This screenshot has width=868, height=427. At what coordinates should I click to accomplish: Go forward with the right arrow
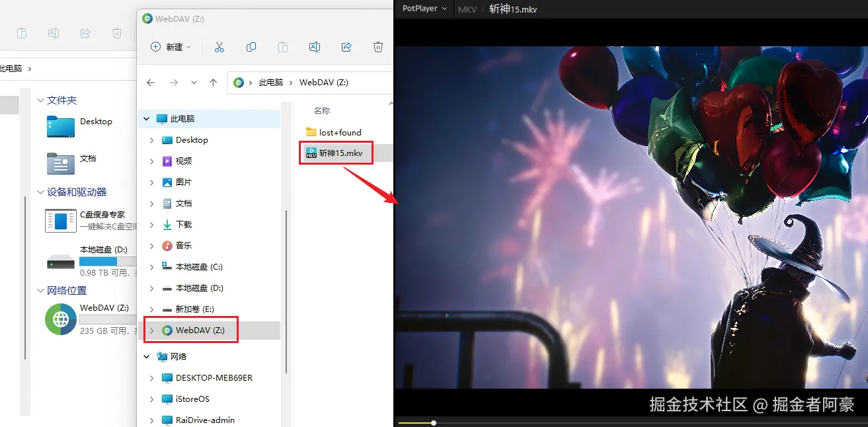click(x=174, y=83)
